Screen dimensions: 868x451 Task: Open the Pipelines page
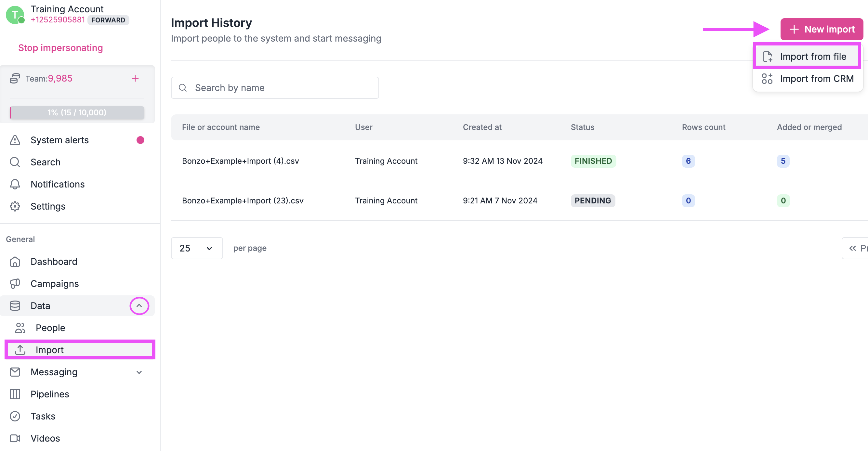pos(77,394)
